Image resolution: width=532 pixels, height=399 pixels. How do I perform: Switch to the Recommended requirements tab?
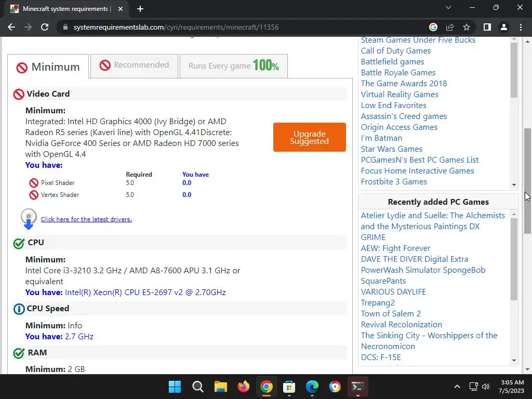tap(135, 66)
